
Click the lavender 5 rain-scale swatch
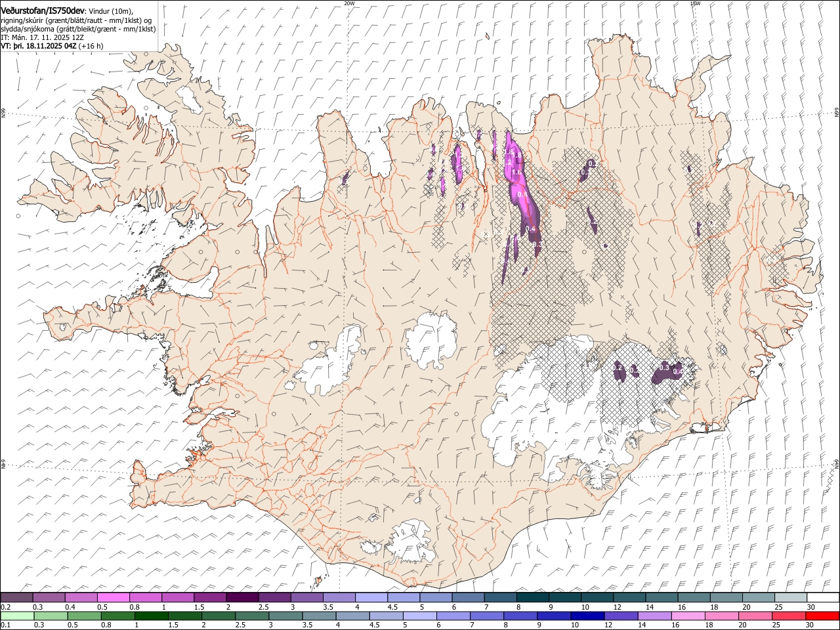tap(419, 616)
